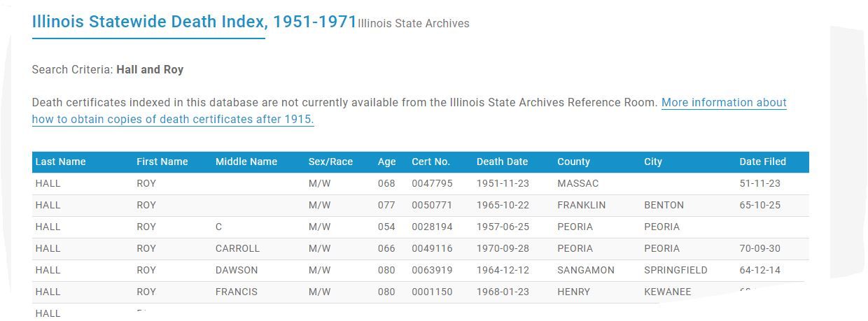Viewport: 868px width, 321px height.
Task: Click the Illinois Statewide Death Index title
Action: coord(195,22)
